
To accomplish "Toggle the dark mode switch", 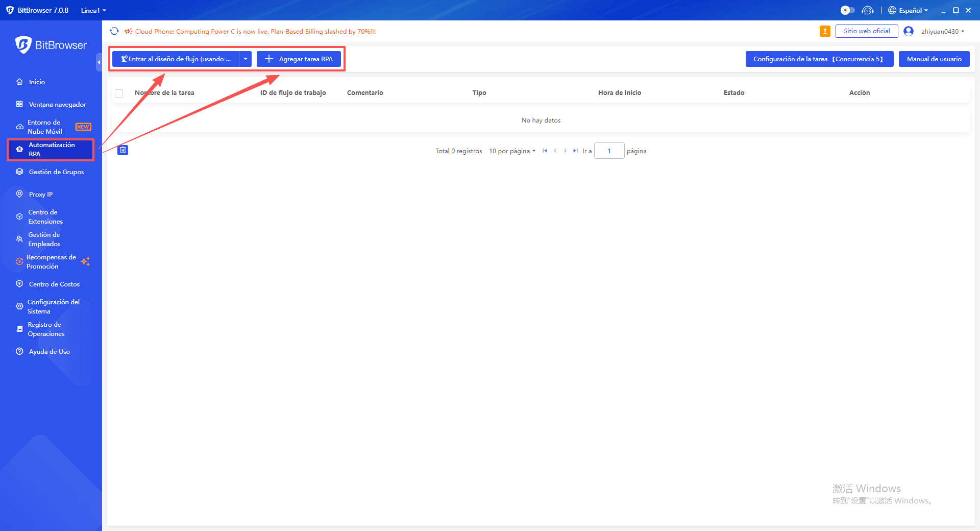I will point(847,10).
